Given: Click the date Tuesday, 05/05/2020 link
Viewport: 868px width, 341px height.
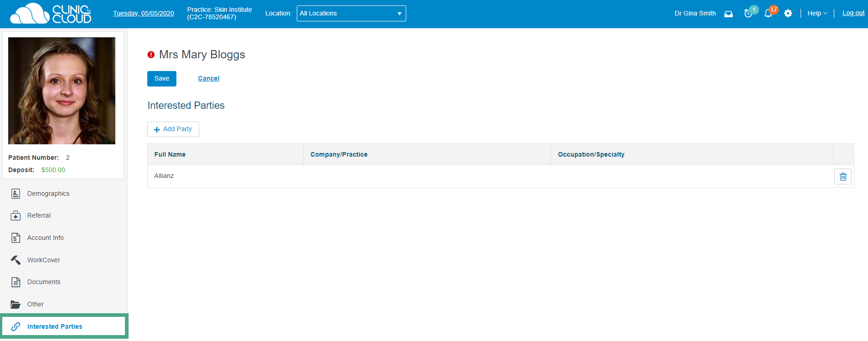Looking at the screenshot, I should (x=144, y=14).
